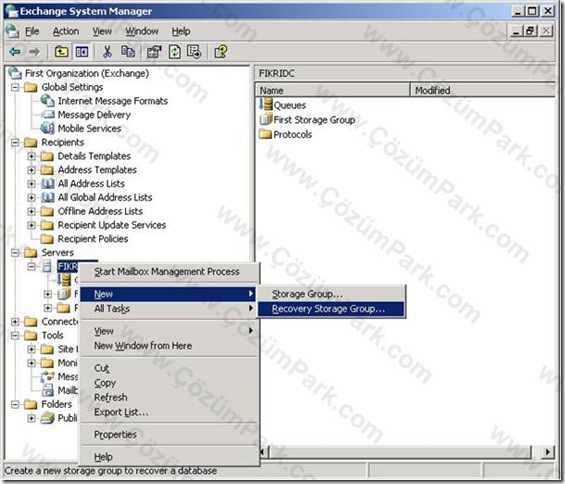The image size is (565, 484).
Task: Choose Cut from the context menu
Action: coord(169,368)
